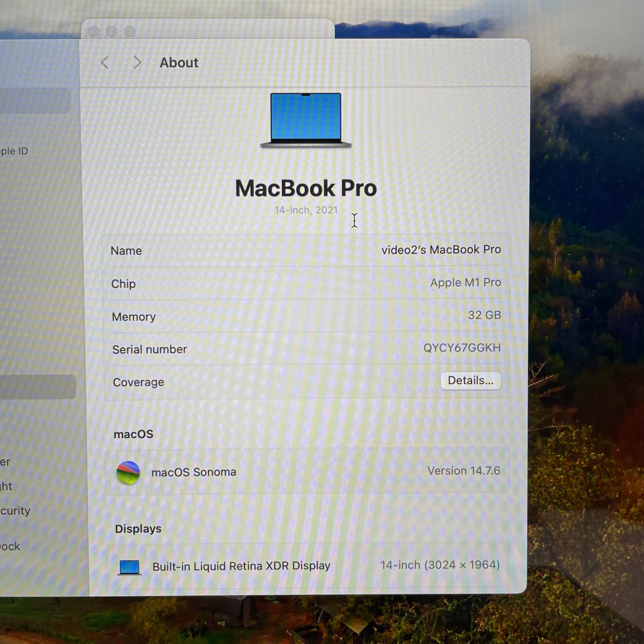Click the 32 GB memory value

point(484,315)
